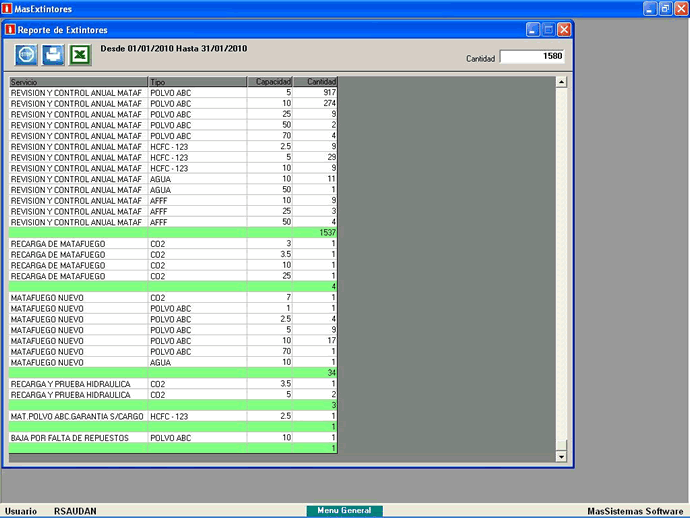This screenshot has width=690, height=518.
Task: Restore down the MasExtintores main window
Action: (665, 8)
